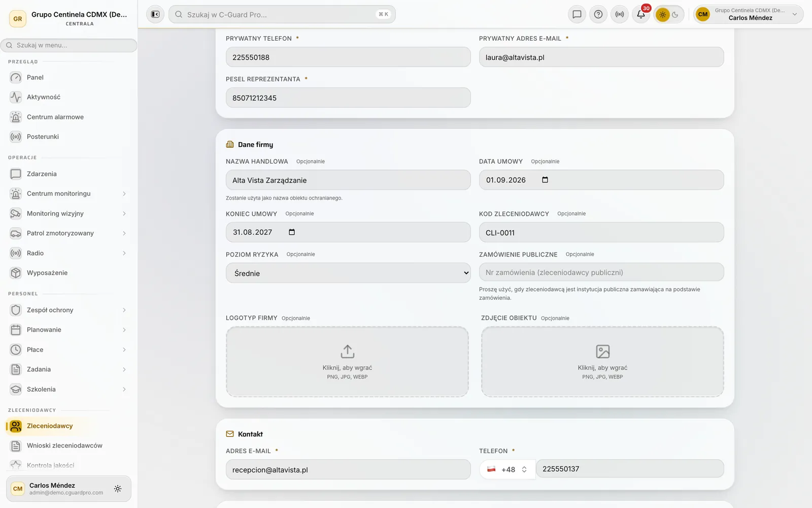Open the help question mark icon
The width and height of the screenshot is (812, 508).
(x=598, y=14)
